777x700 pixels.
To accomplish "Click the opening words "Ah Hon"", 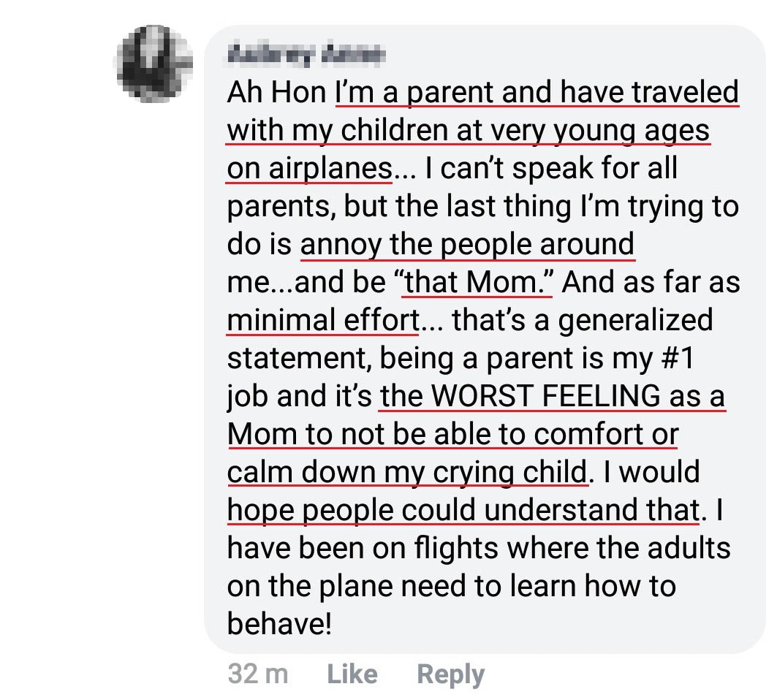I will pyautogui.click(x=276, y=93).
